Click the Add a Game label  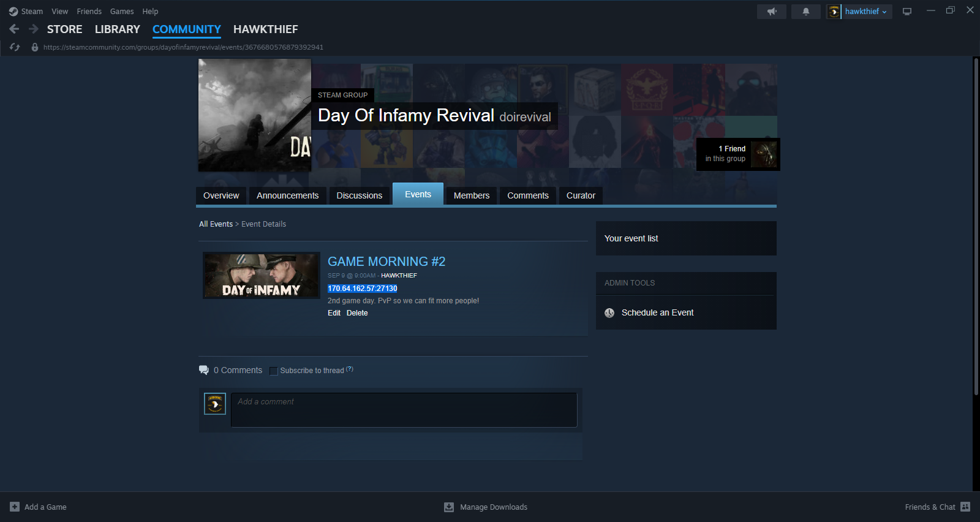[45, 507]
